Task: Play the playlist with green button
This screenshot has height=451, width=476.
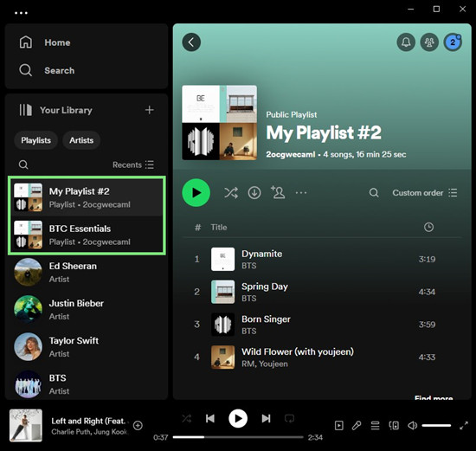Action: (196, 192)
